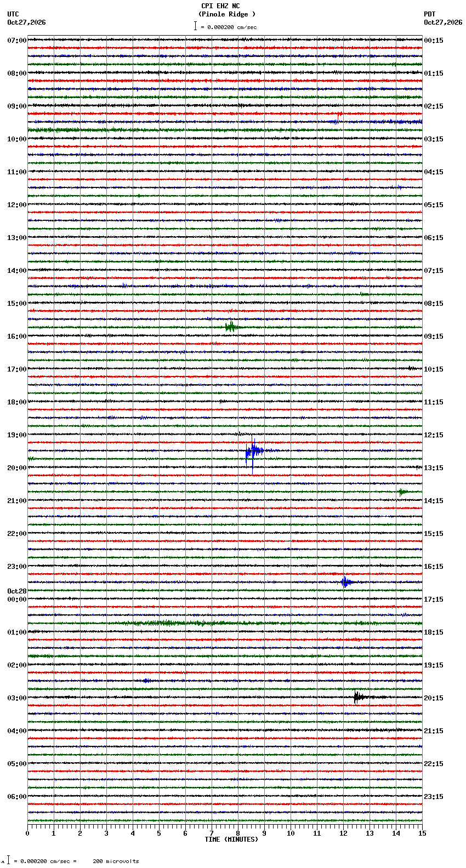Click the 06:00 UTC row label
The height and width of the screenshot is (868, 466).
pyautogui.click(x=17, y=797)
